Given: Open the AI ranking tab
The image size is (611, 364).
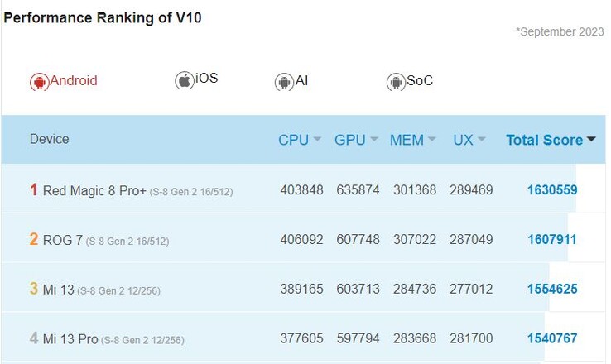Looking at the screenshot, I should click(301, 81).
